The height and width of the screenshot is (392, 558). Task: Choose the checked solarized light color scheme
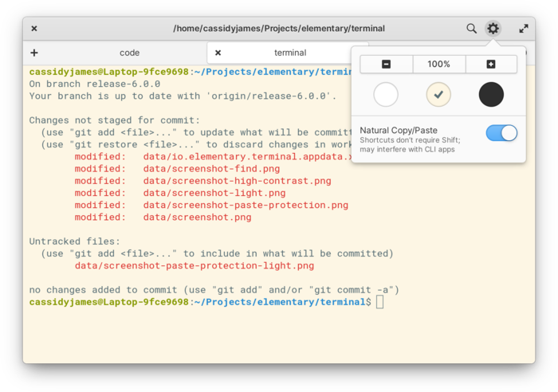click(x=438, y=95)
